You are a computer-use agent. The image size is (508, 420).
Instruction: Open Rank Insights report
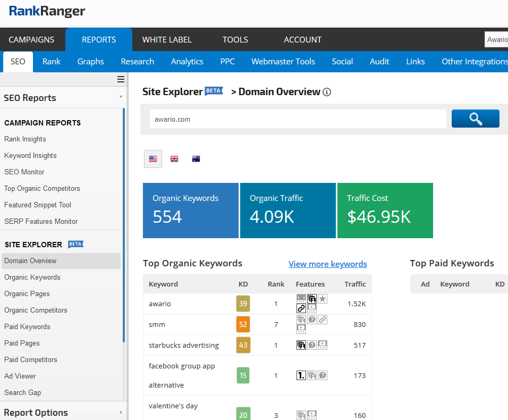(25, 139)
